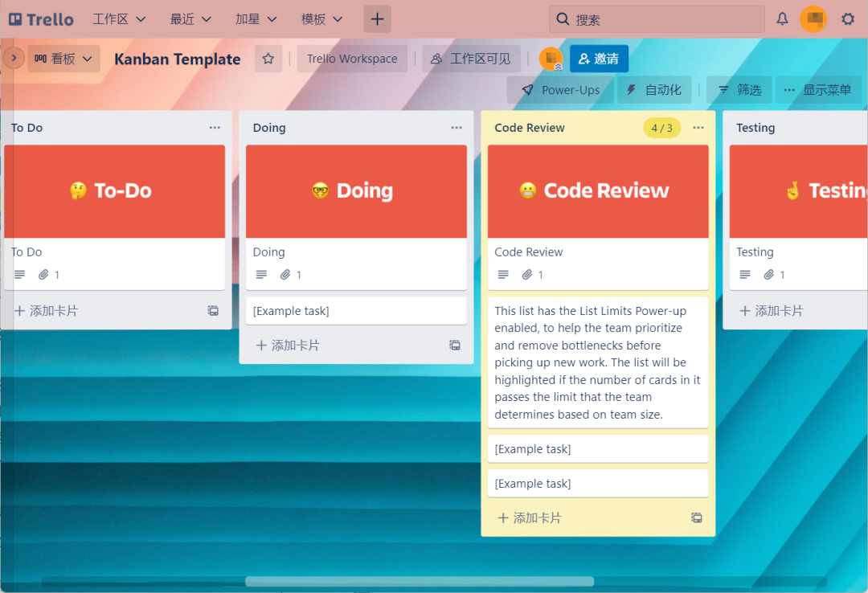Change the 工作区可见 visibility setting
This screenshot has height=593, width=868.
pos(470,59)
